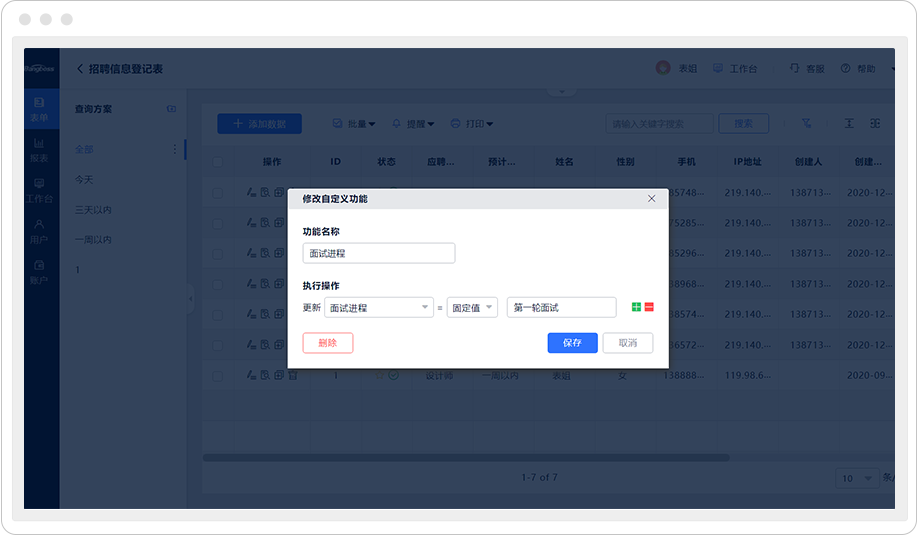Expand the 固定值 value type dropdown
This screenshot has height=535, width=918.
pyautogui.click(x=472, y=308)
